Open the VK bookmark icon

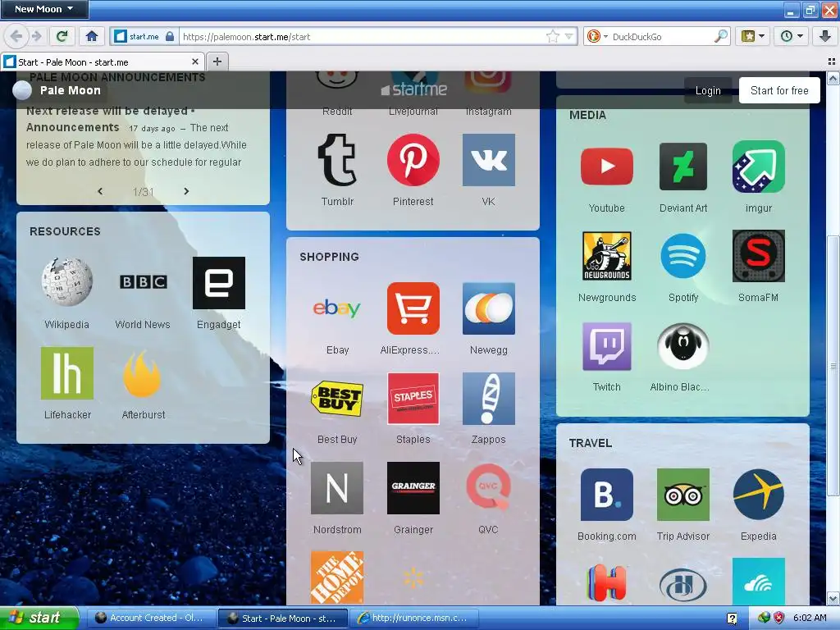coord(489,160)
